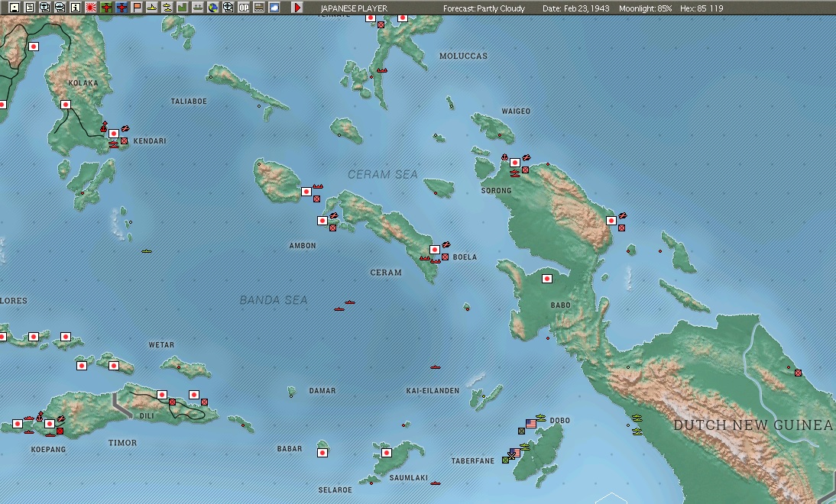Click the JAPANESE PLAYER label
Image resolution: width=836 pixels, height=504 pixels.
coord(354,8)
